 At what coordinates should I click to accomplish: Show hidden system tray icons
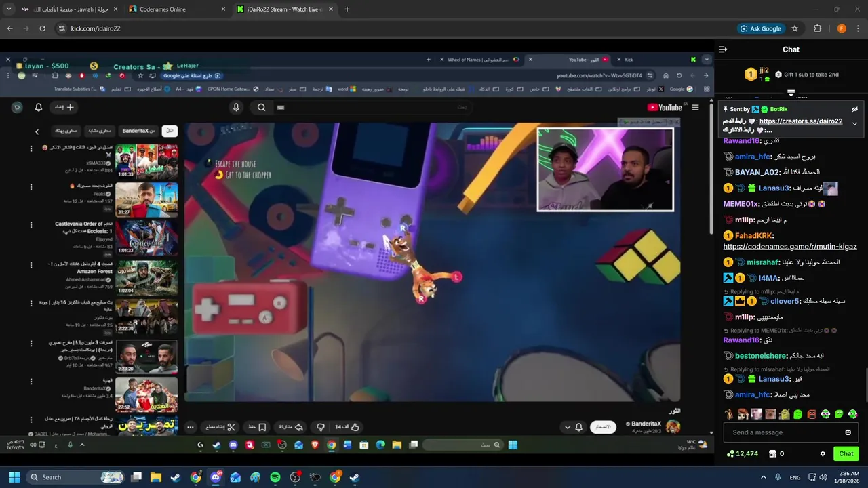click(x=763, y=477)
